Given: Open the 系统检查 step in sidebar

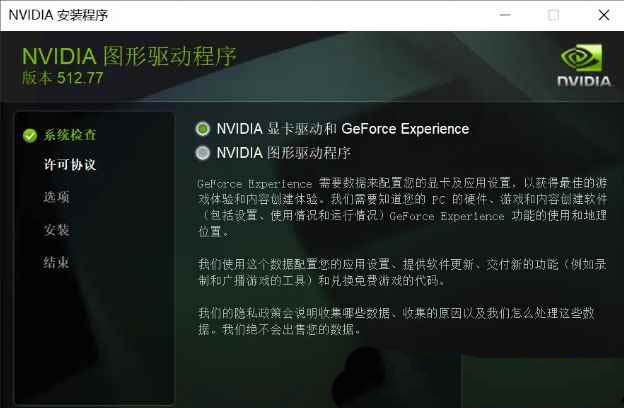Looking at the screenshot, I should point(70,135).
